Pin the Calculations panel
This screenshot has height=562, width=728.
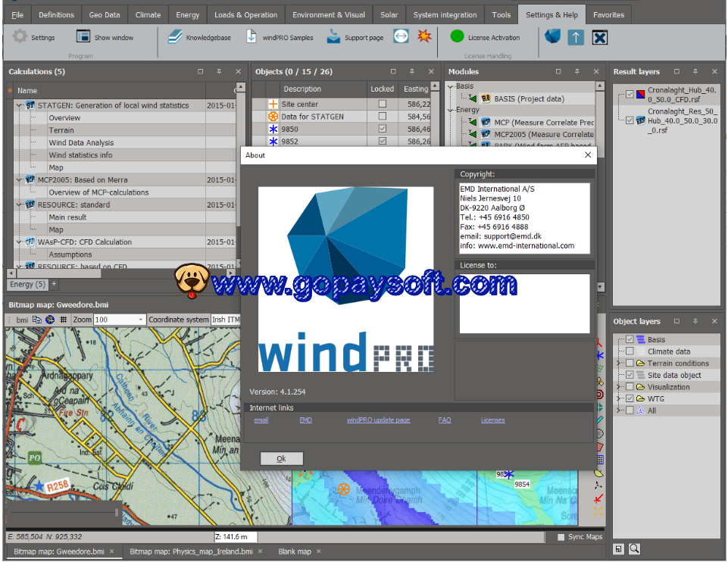[x=219, y=71]
